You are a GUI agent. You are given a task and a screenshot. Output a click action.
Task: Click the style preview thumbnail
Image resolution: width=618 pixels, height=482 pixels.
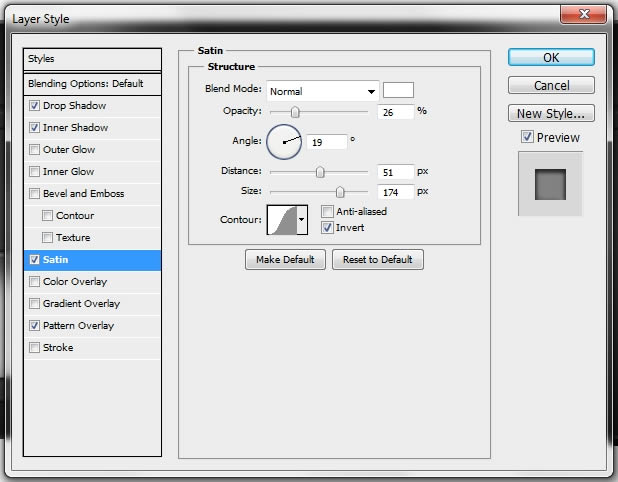pyautogui.click(x=550, y=184)
